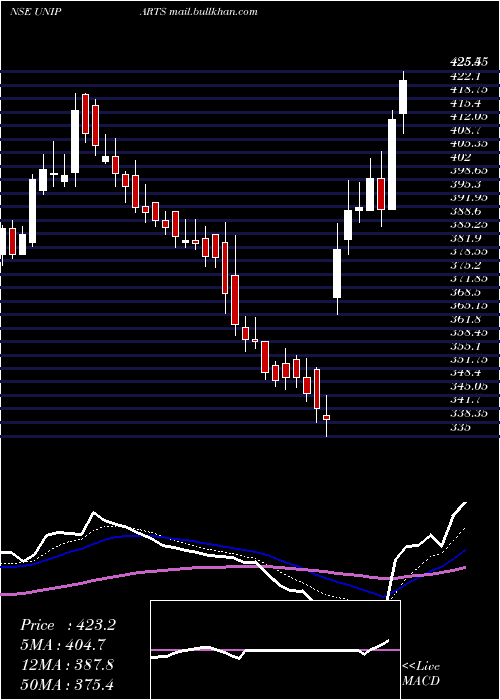Click the 341.7 price axis label
Screen dimensions: 500x700
click(x=465, y=400)
